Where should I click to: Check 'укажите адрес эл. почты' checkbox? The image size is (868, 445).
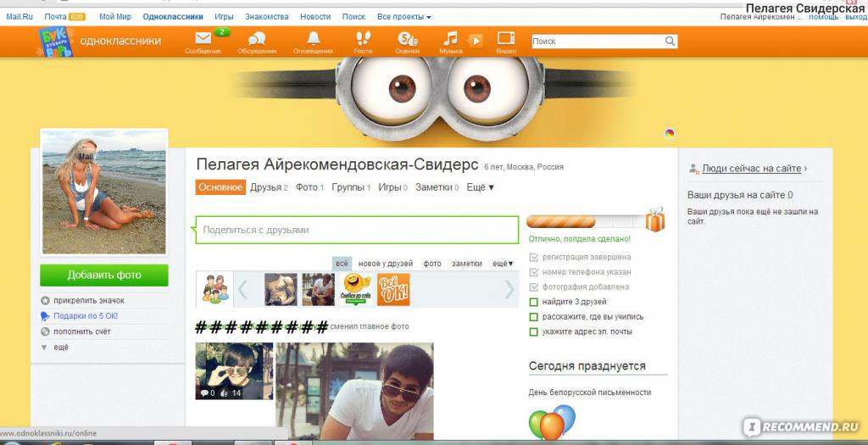click(x=534, y=332)
